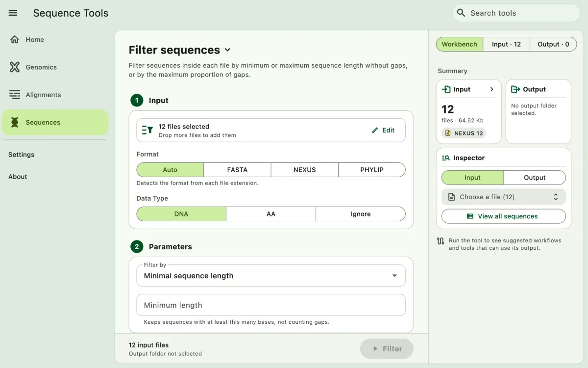Click the Alignments lines icon
This screenshot has width=588, height=368.
[x=15, y=95]
